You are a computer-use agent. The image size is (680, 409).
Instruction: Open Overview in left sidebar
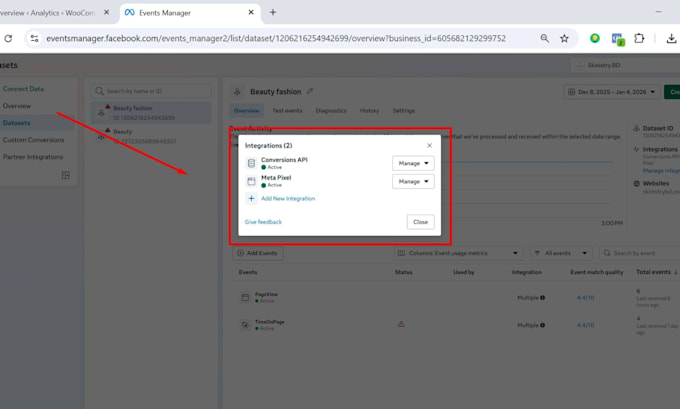(17, 106)
